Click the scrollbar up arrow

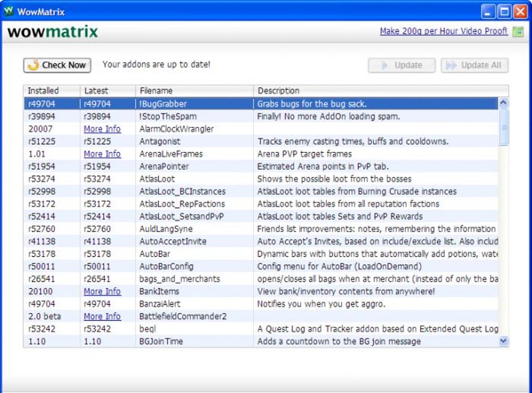pos(503,103)
